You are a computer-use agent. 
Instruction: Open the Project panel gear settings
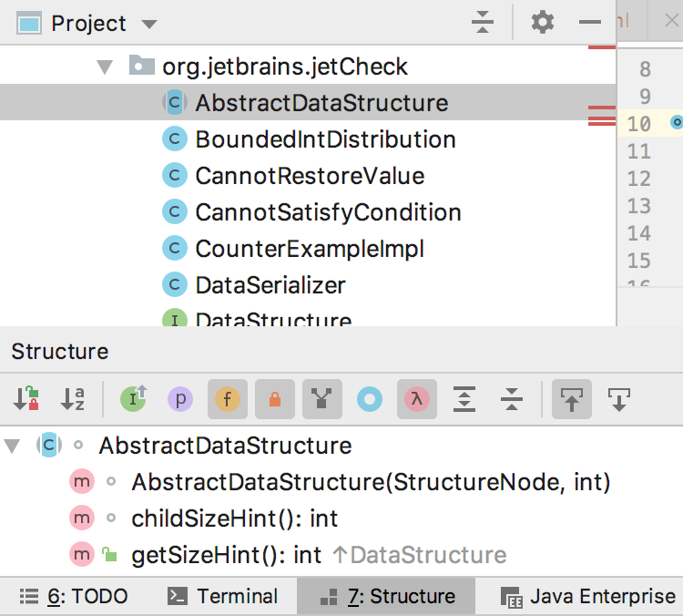[x=543, y=23]
